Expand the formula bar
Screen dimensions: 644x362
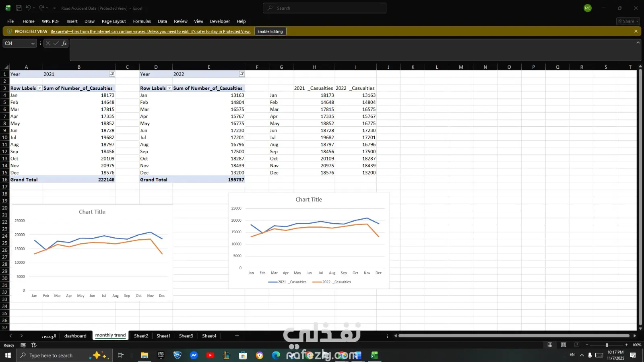[x=638, y=42]
